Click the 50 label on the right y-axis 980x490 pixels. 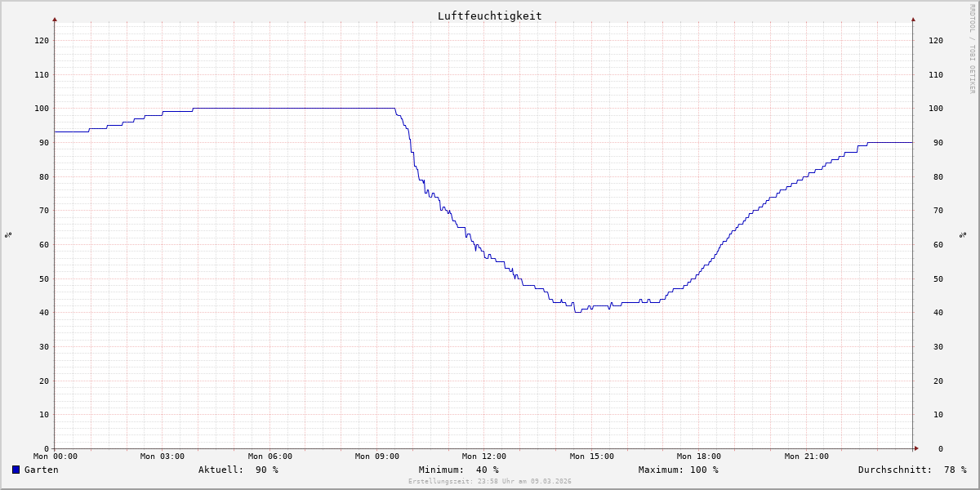935,278
